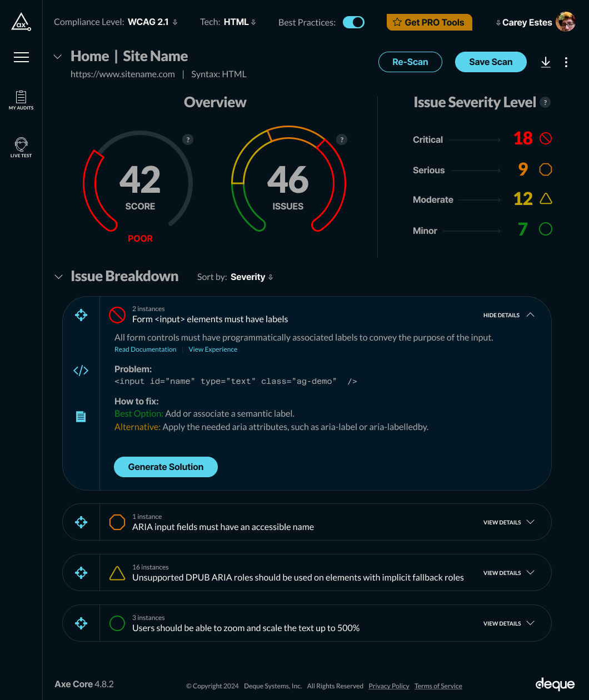Click Generate Solution button
Viewport: 589px width, 700px height.
point(166,467)
